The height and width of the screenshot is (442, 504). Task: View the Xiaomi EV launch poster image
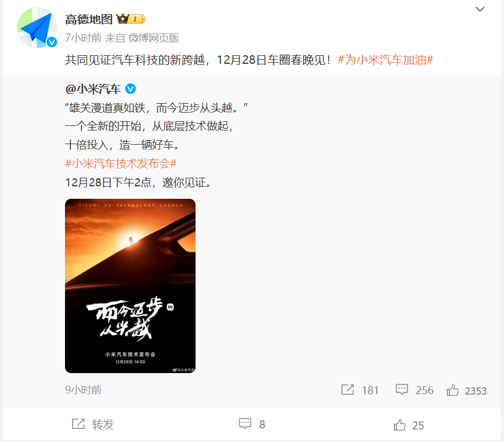(130, 286)
